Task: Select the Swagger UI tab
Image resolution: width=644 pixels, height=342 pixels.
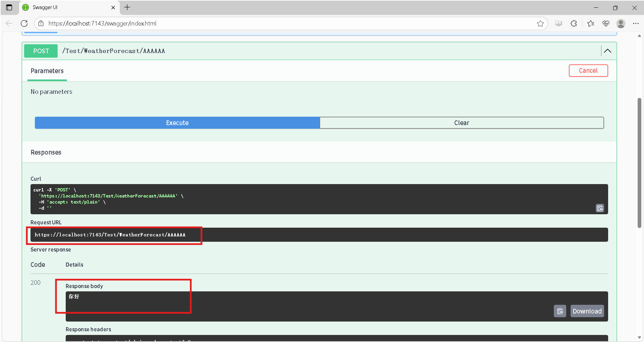Action: pos(69,7)
